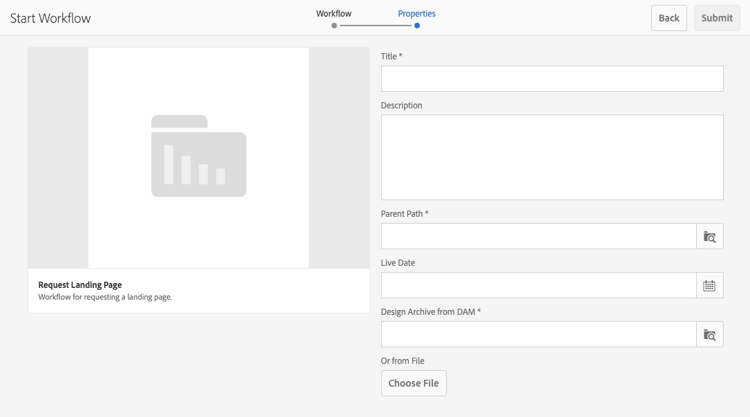
Task: Choose File to upload design archive
Action: [x=414, y=383]
